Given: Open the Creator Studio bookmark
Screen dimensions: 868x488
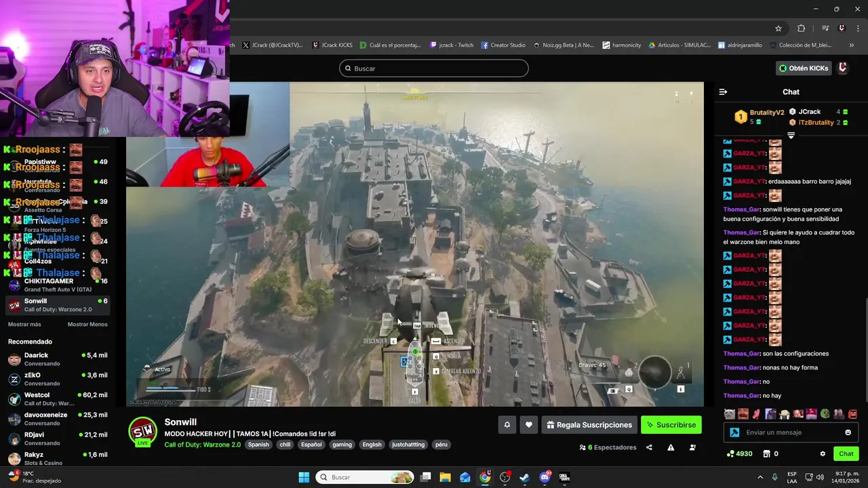Looking at the screenshot, I should (503, 45).
